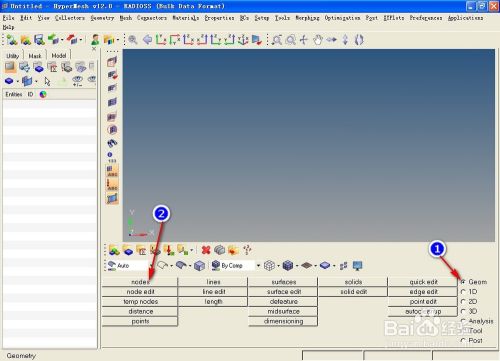Open the lines panel

coord(213,282)
